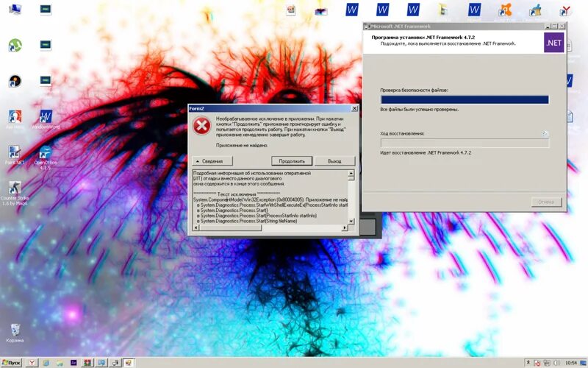
Task: Click the blue desktop icon beside the clock
Action: point(583,363)
